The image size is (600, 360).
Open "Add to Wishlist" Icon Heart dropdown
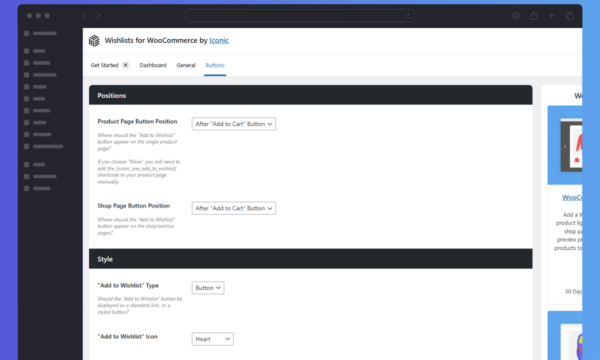(x=213, y=339)
